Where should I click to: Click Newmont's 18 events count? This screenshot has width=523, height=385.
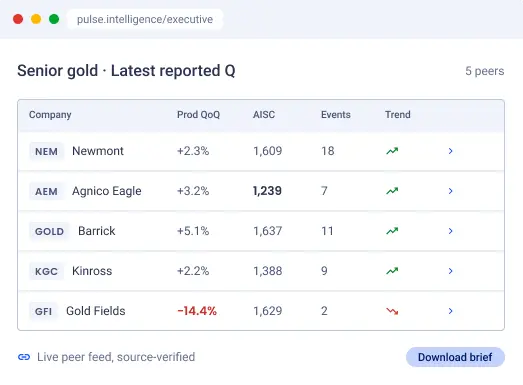tap(328, 151)
